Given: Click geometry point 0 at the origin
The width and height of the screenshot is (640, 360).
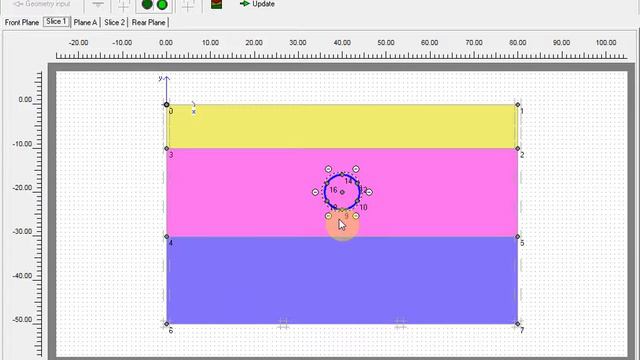Looking at the screenshot, I should [167, 105].
